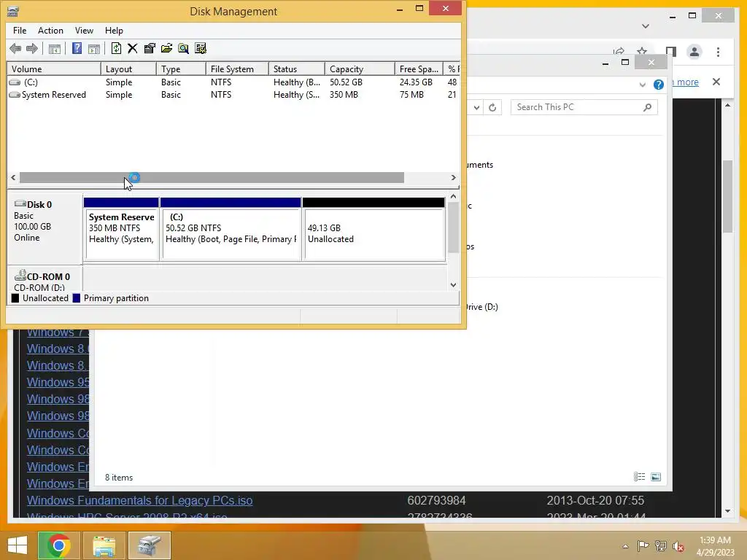Open Chrome profile avatar icon
Screen dimensions: 747x560
tap(694, 52)
